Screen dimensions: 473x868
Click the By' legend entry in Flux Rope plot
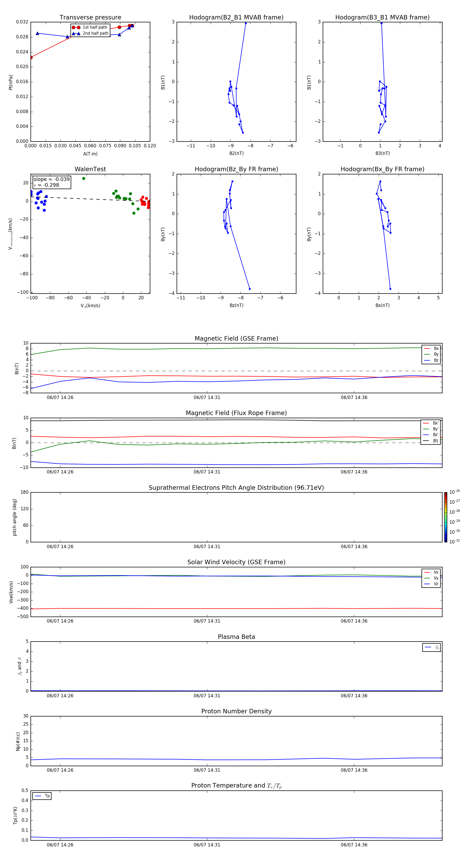pyautogui.click(x=431, y=429)
